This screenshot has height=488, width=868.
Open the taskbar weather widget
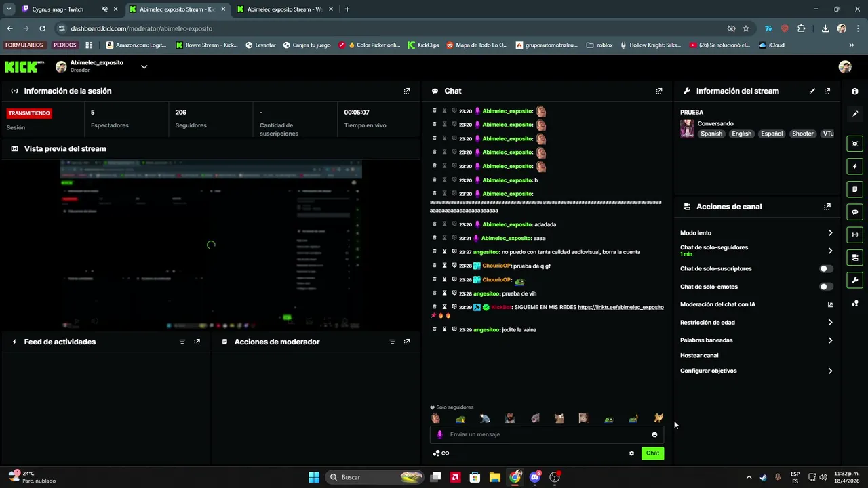coord(33,477)
